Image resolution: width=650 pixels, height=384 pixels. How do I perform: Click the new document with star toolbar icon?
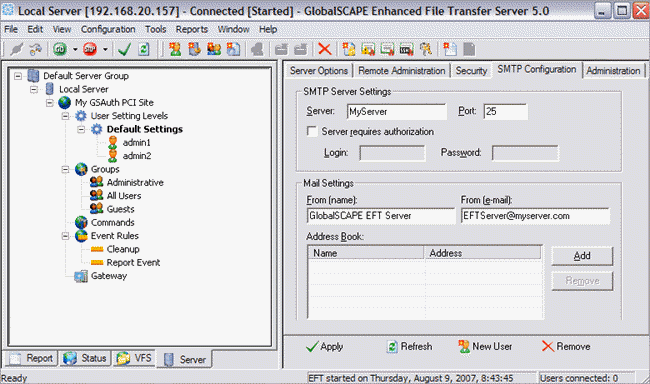450,49
